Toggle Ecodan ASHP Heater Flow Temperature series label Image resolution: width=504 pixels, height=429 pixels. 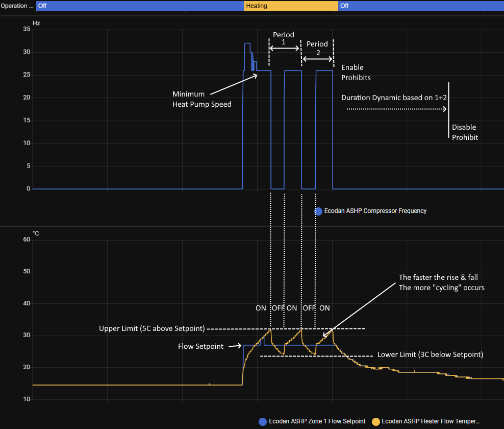(x=431, y=421)
